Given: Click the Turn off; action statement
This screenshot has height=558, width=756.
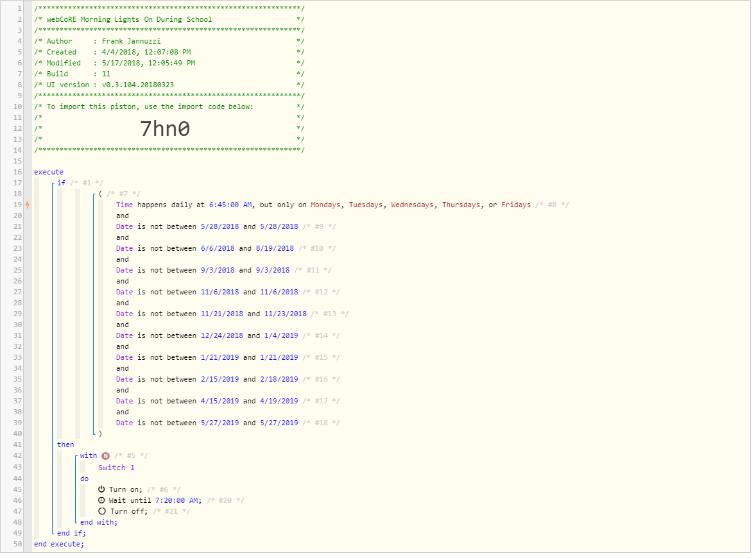Looking at the screenshot, I should coord(129,512).
